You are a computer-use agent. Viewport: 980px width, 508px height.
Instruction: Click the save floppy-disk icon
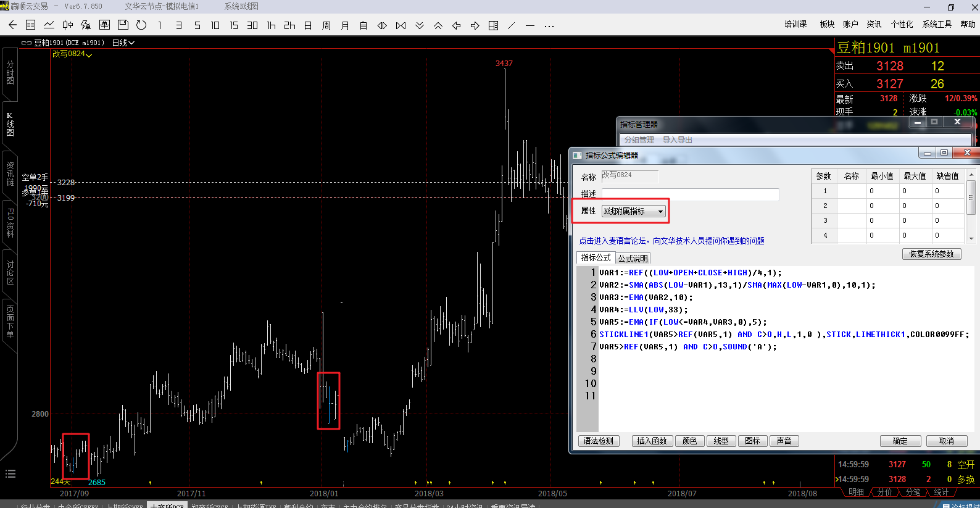click(x=123, y=25)
